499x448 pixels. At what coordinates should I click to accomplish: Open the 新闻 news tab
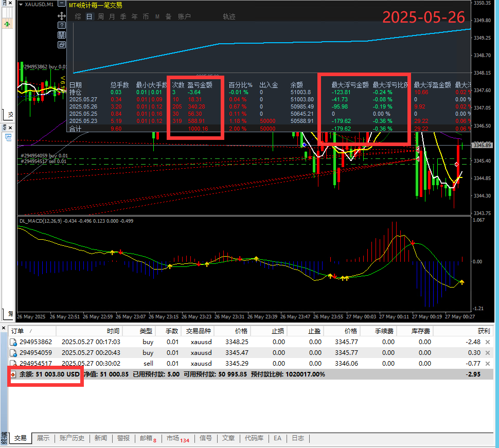(x=101, y=438)
